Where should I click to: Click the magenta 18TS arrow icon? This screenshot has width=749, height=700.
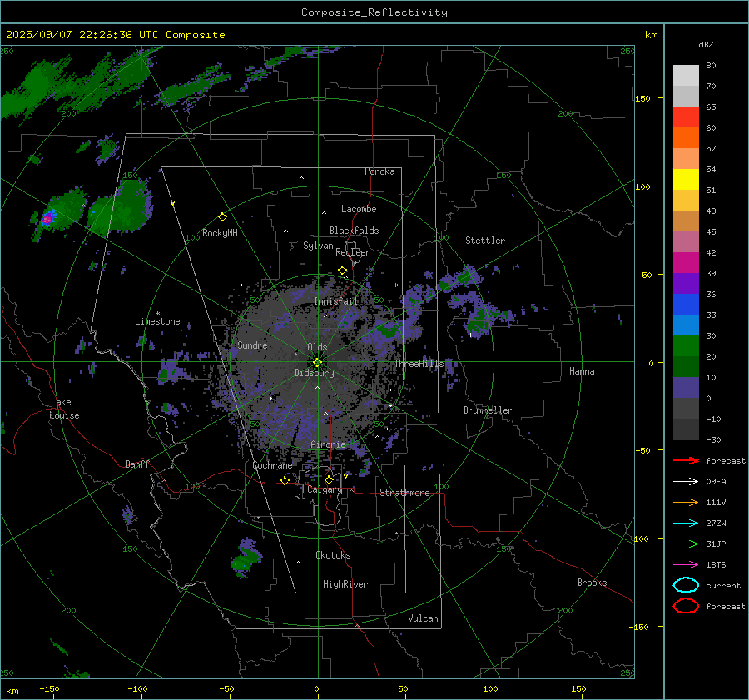pyautogui.click(x=686, y=565)
